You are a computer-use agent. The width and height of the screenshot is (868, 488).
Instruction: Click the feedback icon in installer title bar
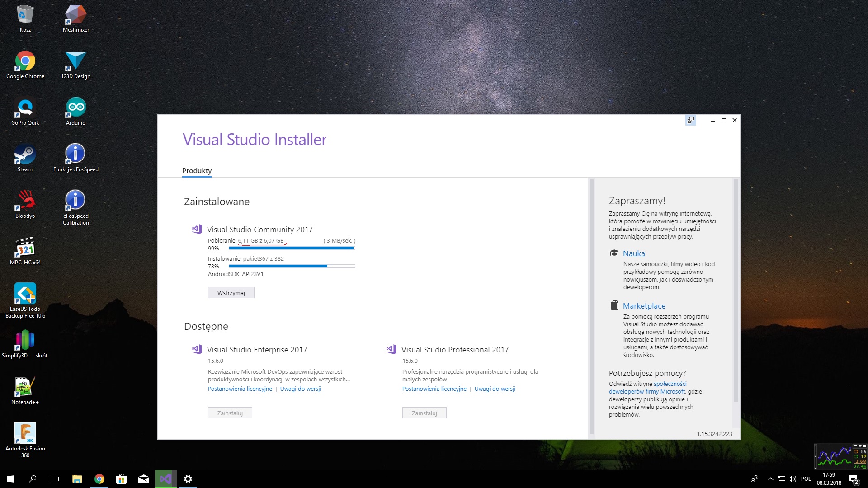click(690, 120)
